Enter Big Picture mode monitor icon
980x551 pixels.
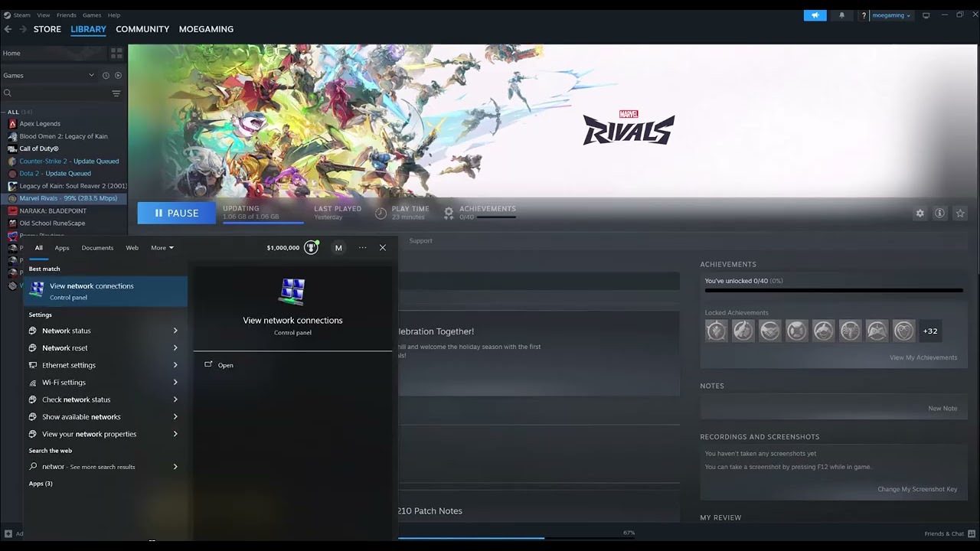(926, 15)
